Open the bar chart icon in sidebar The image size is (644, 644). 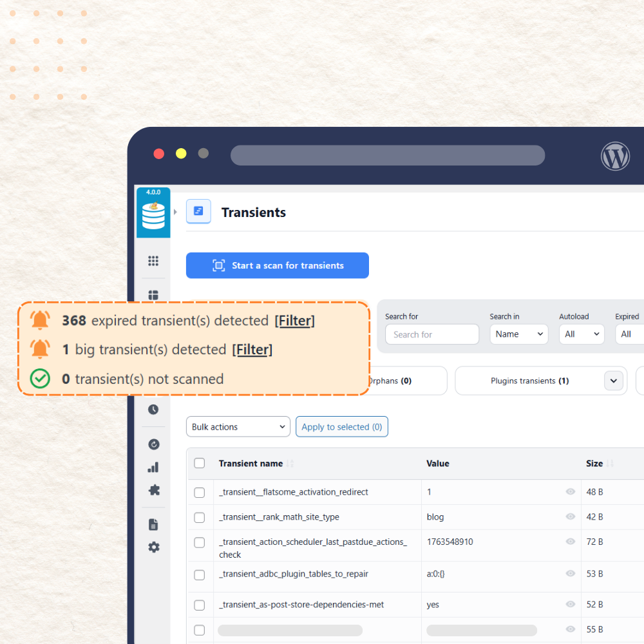pyautogui.click(x=153, y=468)
